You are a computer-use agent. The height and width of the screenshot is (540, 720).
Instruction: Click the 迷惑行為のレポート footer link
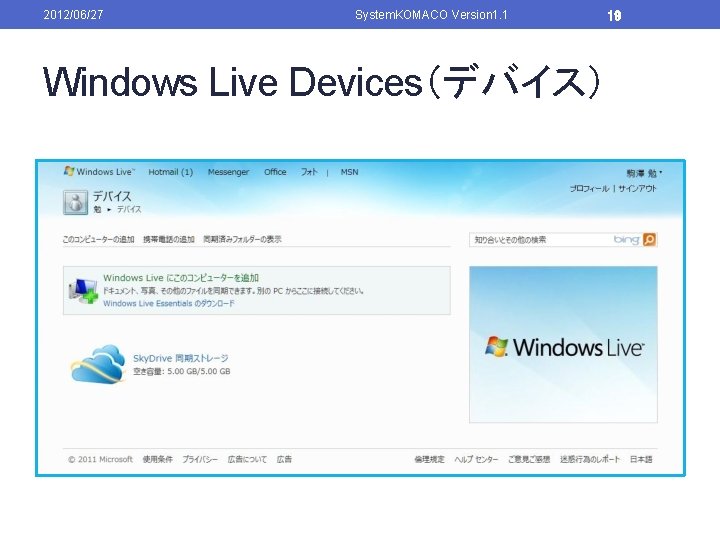pos(590,459)
